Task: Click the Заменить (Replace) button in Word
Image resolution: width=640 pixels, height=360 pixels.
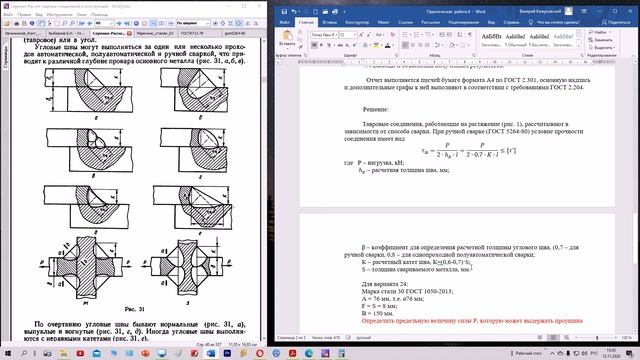Action: coord(600,40)
